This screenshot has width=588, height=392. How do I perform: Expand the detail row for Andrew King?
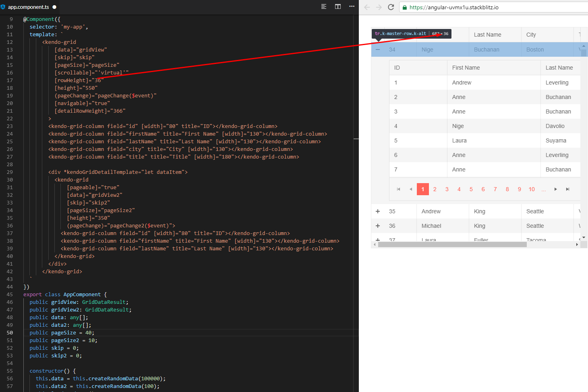pos(377,211)
